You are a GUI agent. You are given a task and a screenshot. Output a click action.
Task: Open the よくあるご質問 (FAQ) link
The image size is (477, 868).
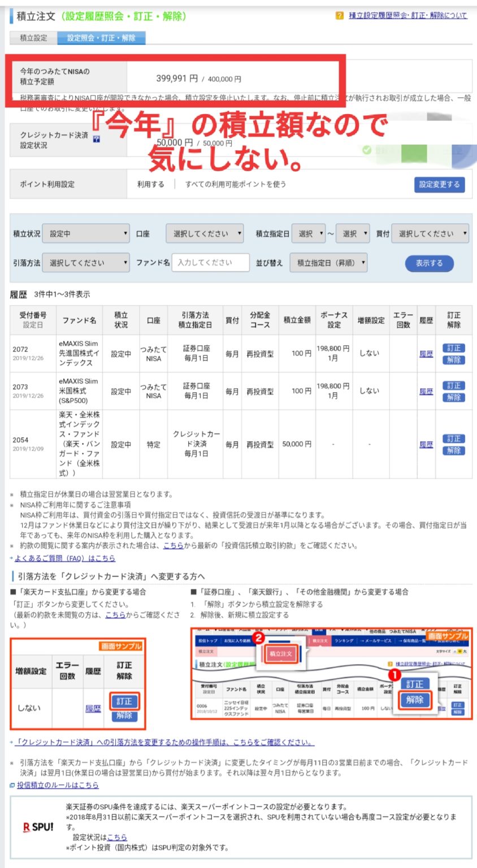coord(64,558)
